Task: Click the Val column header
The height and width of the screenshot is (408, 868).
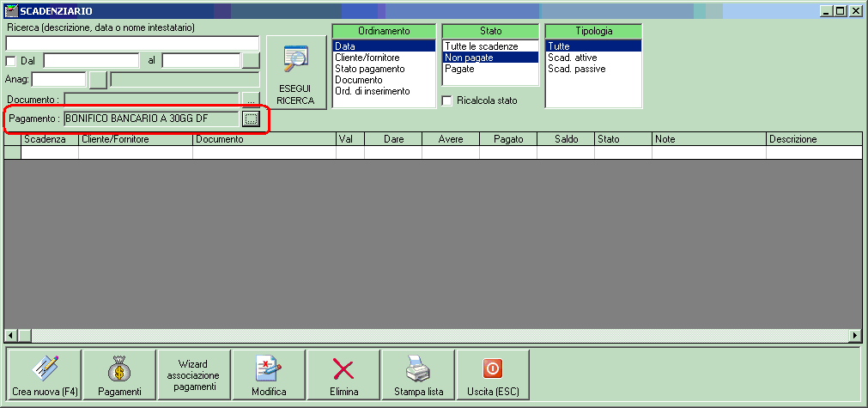Action: (350, 139)
